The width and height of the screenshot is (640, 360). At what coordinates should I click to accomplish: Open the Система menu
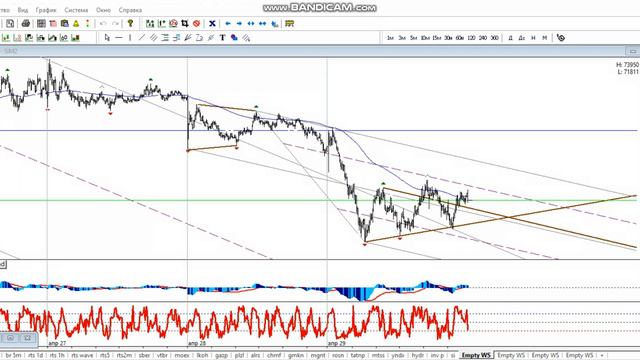tap(76, 10)
